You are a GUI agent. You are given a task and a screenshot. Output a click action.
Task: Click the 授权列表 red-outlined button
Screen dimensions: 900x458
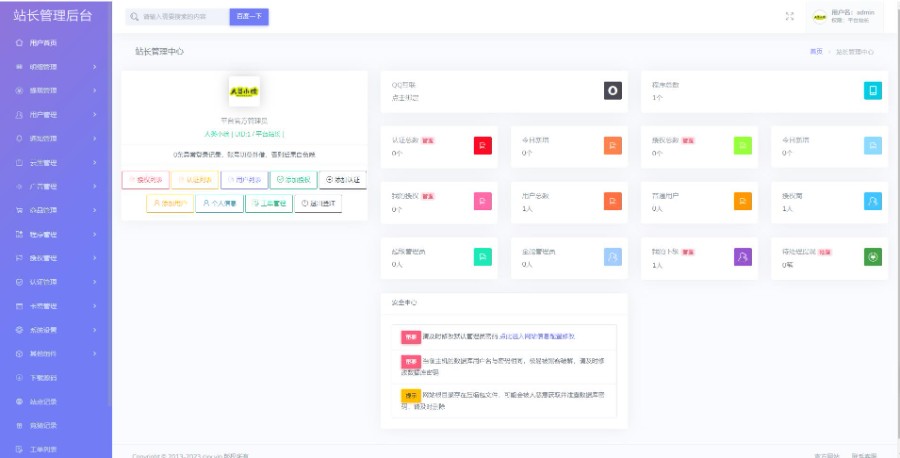tap(146, 180)
